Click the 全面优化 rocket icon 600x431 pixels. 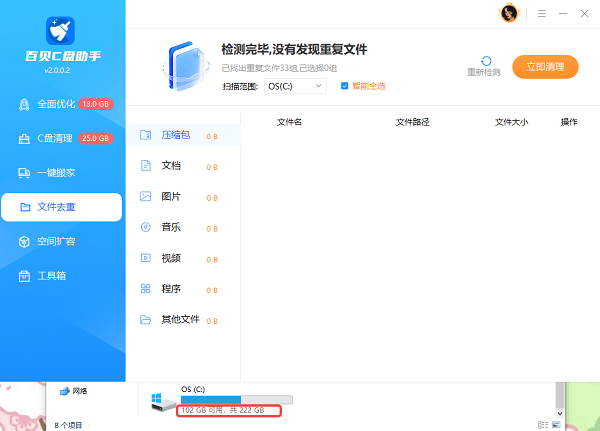pos(24,104)
